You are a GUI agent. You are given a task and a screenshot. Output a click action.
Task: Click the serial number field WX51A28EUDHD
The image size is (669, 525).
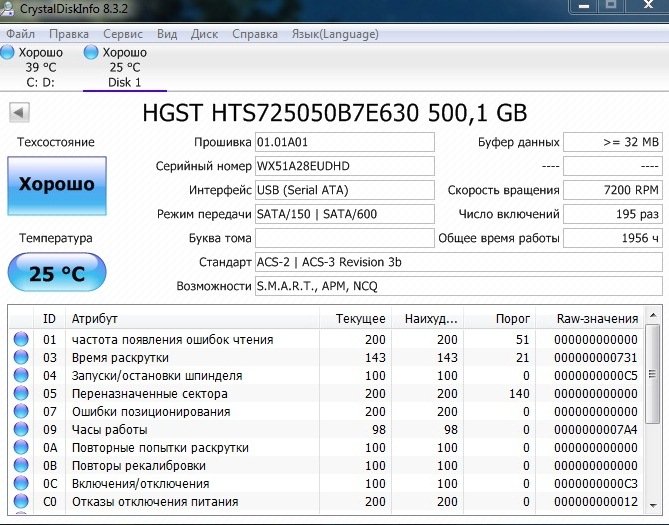(345, 166)
